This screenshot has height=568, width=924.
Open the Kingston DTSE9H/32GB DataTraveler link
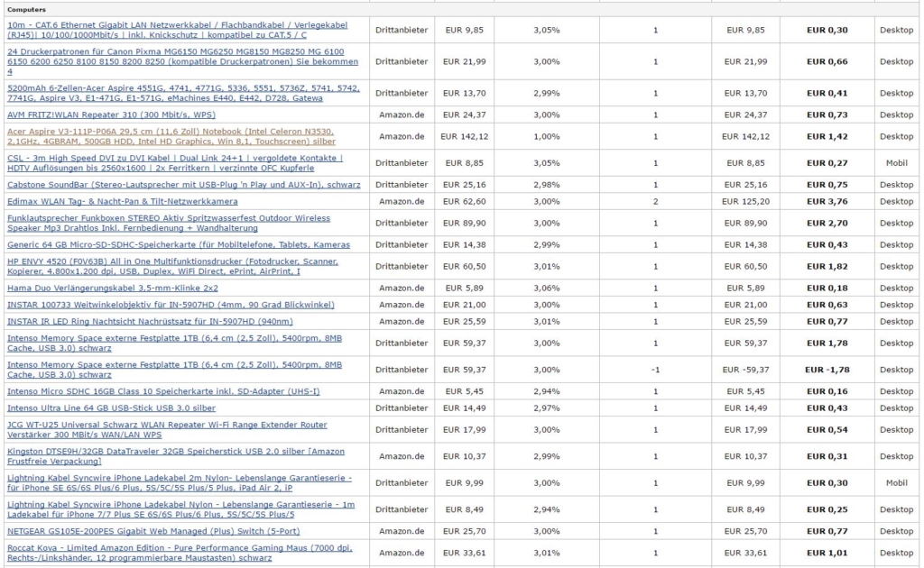[x=176, y=456]
